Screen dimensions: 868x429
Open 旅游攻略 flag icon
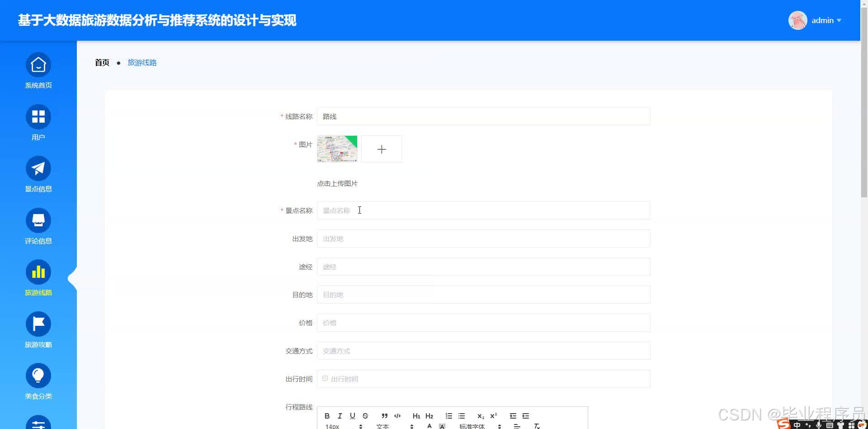tap(38, 324)
